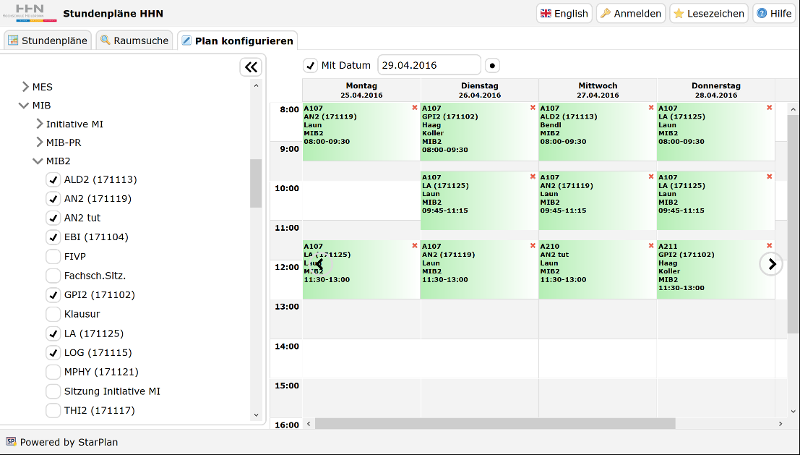This screenshot has width=800, height=455.
Task: Remove Monday 11:30 LA entry with red X
Action: [414, 245]
